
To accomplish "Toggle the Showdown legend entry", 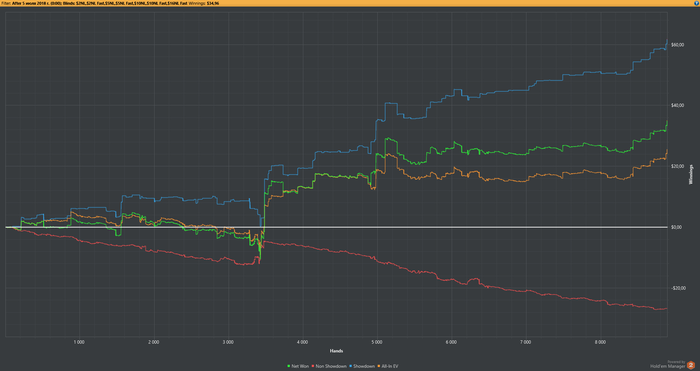I will [x=361, y=366].
